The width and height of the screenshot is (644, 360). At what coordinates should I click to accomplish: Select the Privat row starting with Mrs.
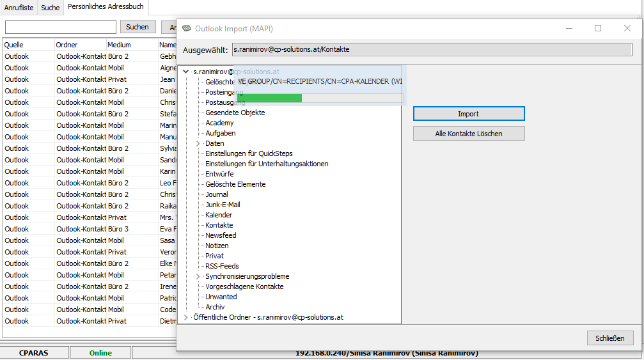90,217
